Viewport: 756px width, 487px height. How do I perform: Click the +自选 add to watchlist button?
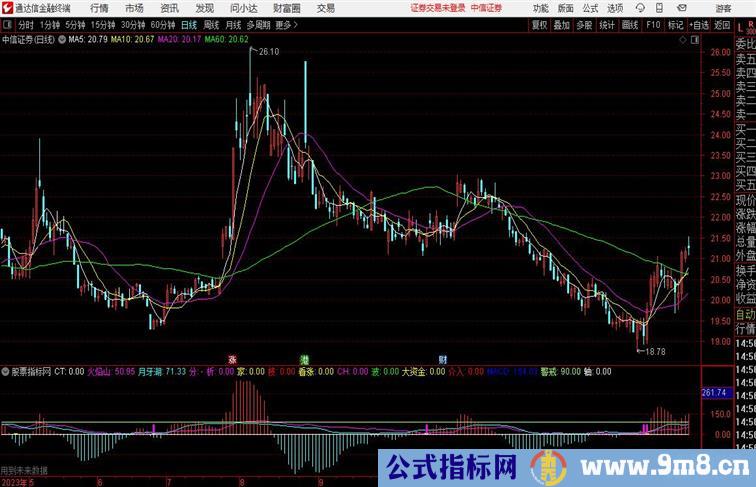pos(700,24)
